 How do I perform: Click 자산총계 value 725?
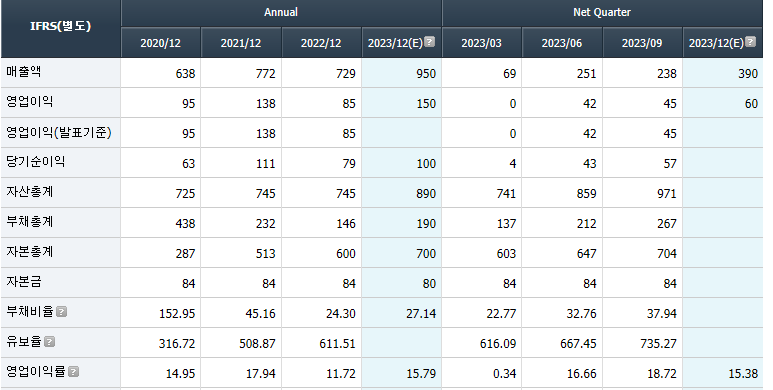click(x=185, y=194)
